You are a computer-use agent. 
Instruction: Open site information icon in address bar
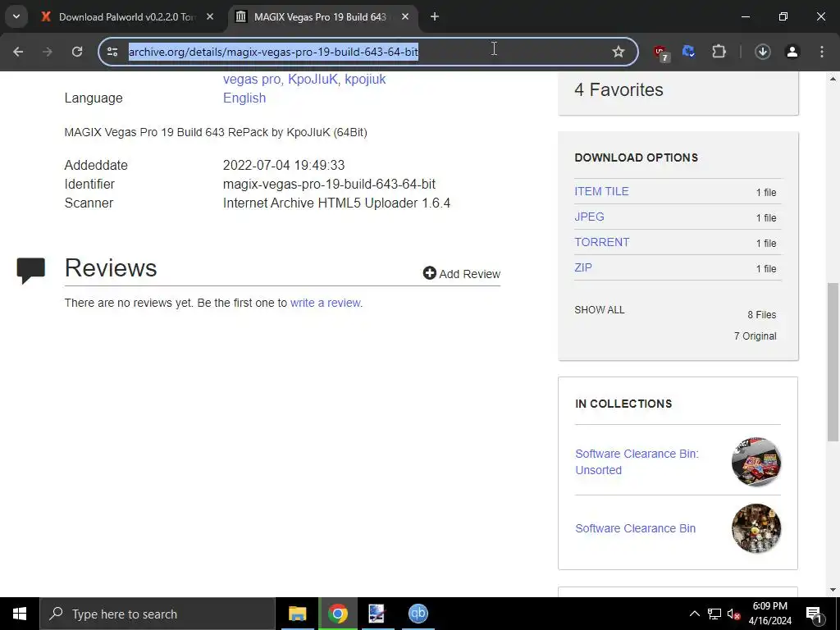(x=112, y=52)
